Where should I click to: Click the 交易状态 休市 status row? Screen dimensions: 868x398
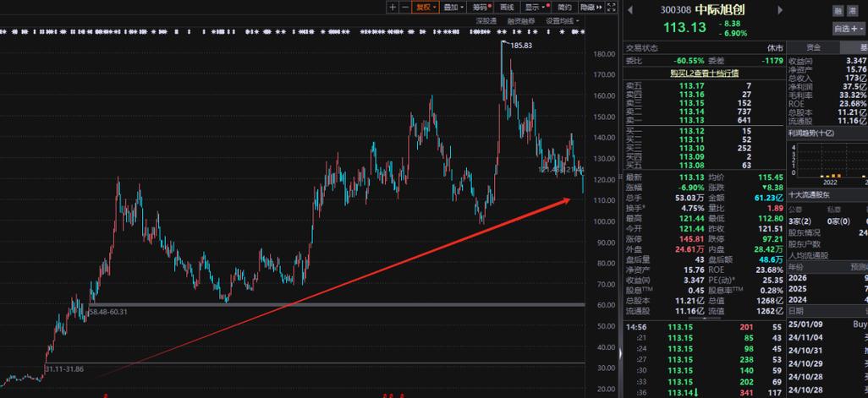pyautogui.click(x=704, y=48)
